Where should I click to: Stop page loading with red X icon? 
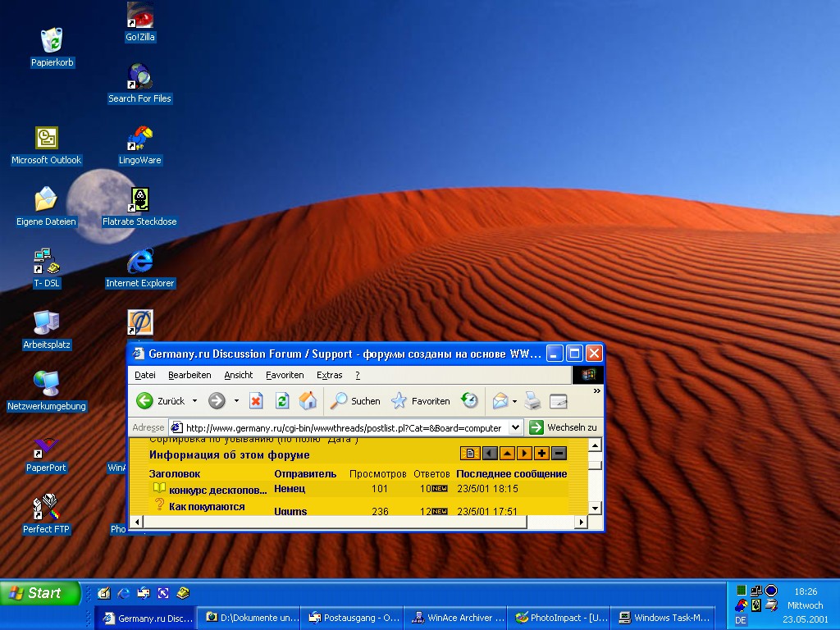click(256, 400)
